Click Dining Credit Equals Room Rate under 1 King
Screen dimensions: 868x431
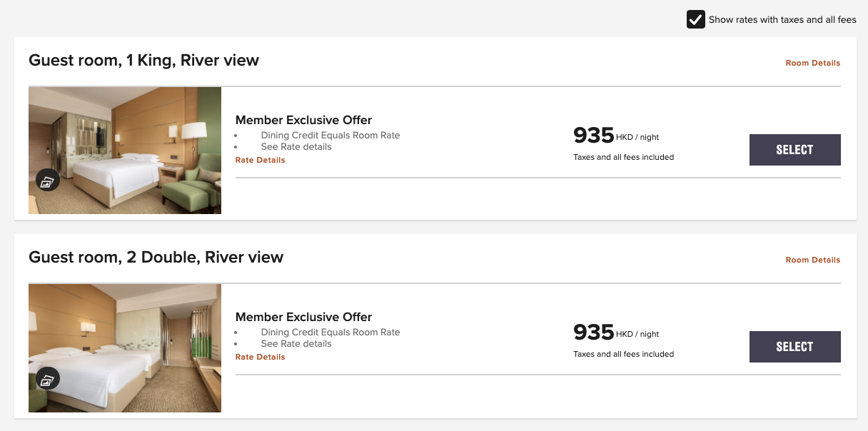(330, 135)
